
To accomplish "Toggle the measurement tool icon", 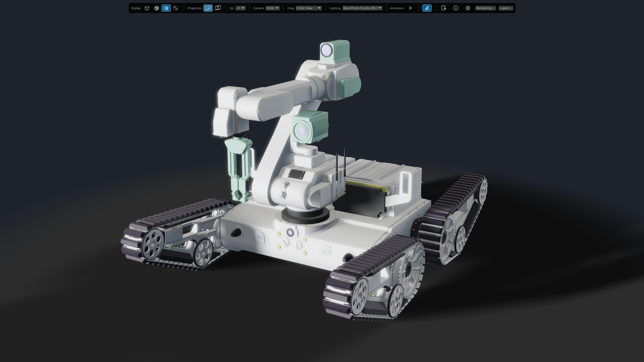I will coord(427,8).
